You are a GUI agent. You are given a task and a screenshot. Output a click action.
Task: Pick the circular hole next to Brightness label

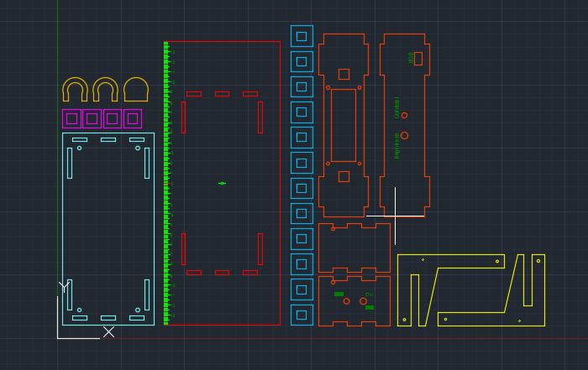404,135
